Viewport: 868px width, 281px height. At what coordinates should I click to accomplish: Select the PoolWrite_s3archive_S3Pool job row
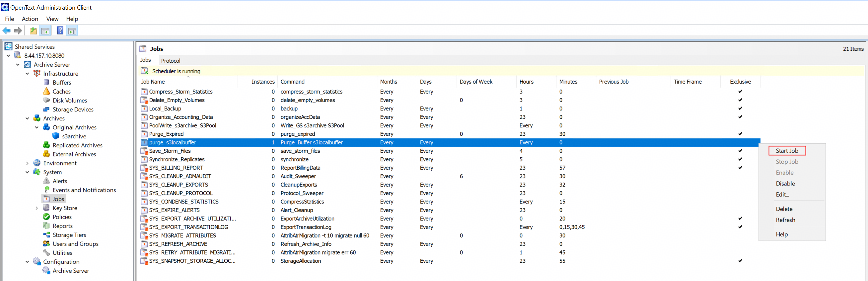click(x=450, y=125)
